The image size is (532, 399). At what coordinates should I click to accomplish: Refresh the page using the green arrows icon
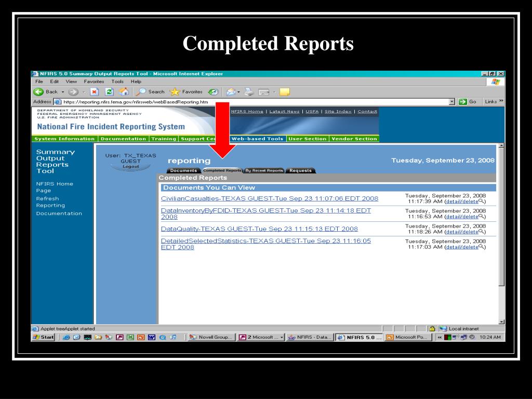(x=109, y=91)
